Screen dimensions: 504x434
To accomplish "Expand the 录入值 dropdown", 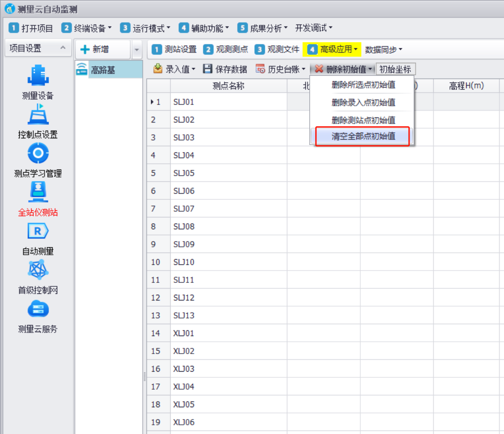I will [x=174, y=69].
